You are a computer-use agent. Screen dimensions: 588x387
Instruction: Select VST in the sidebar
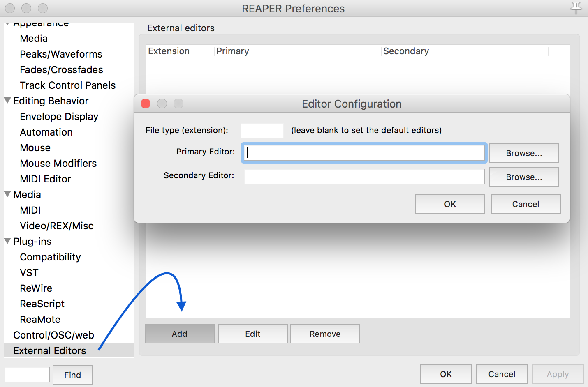click(x=29, y=273)
